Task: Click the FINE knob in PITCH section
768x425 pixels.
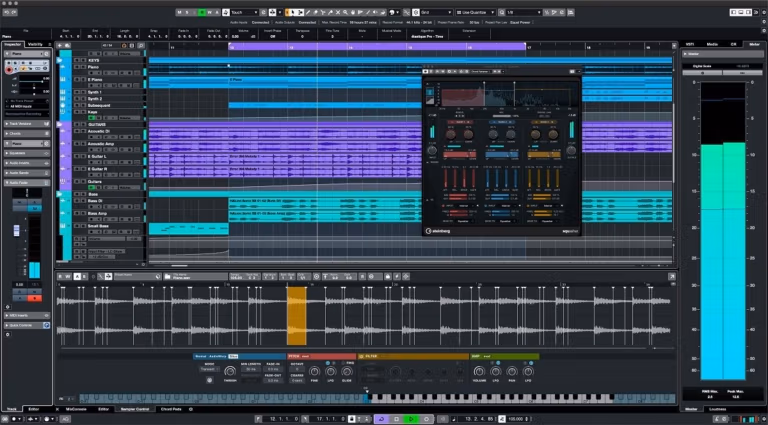Action: pos(314,371)
